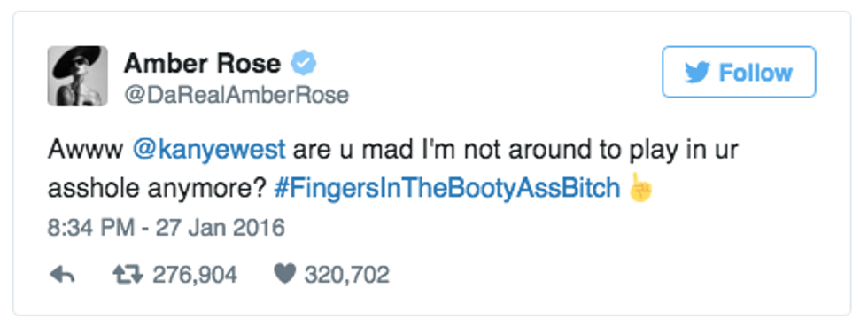Open the @DaRealAmberRose handle link
This screenshot has width=868, height=328.
point(236,95)
